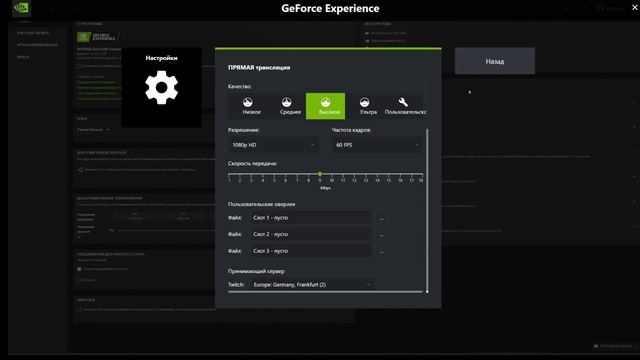Viewport: 640px width, 360px height.
Task: Click the Слот 1 - пусто file field
Action: [310, 218]
